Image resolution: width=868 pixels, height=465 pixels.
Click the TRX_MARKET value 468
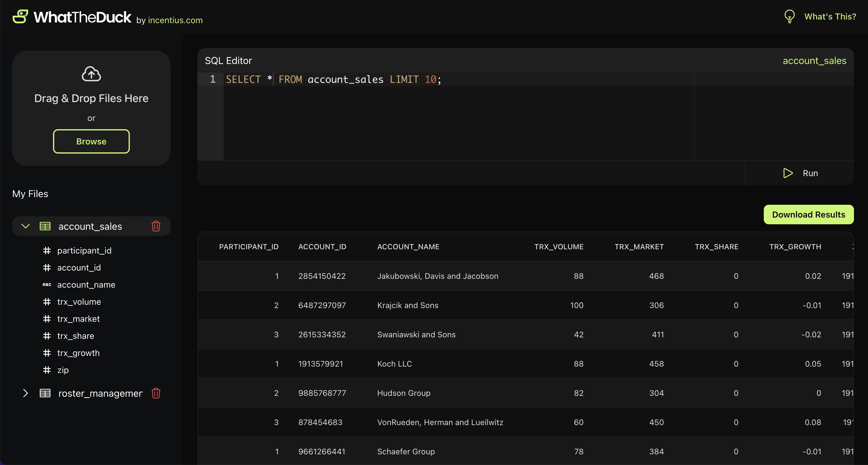656,276
